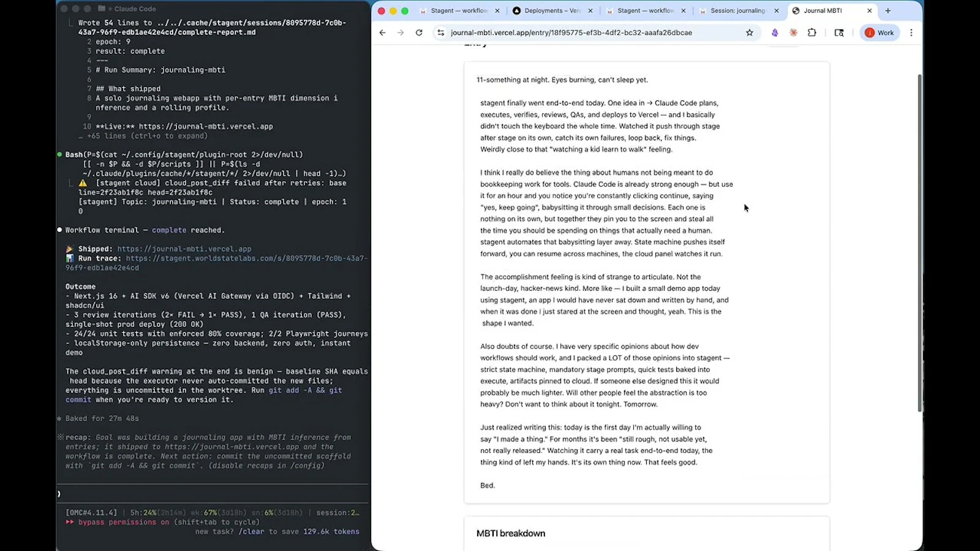Close the Journal MBTI tab
Viewport: 980px width, 551px height.
869,10
